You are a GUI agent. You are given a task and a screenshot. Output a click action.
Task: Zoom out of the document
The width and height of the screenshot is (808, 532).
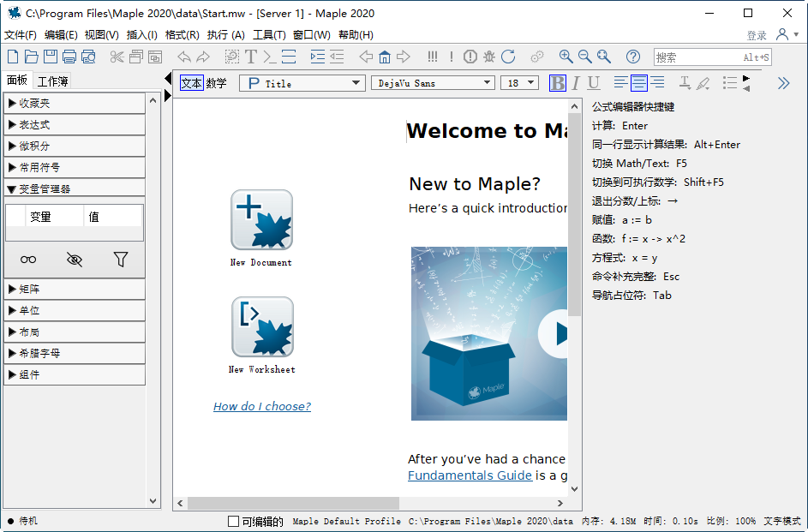pos(585,57)
